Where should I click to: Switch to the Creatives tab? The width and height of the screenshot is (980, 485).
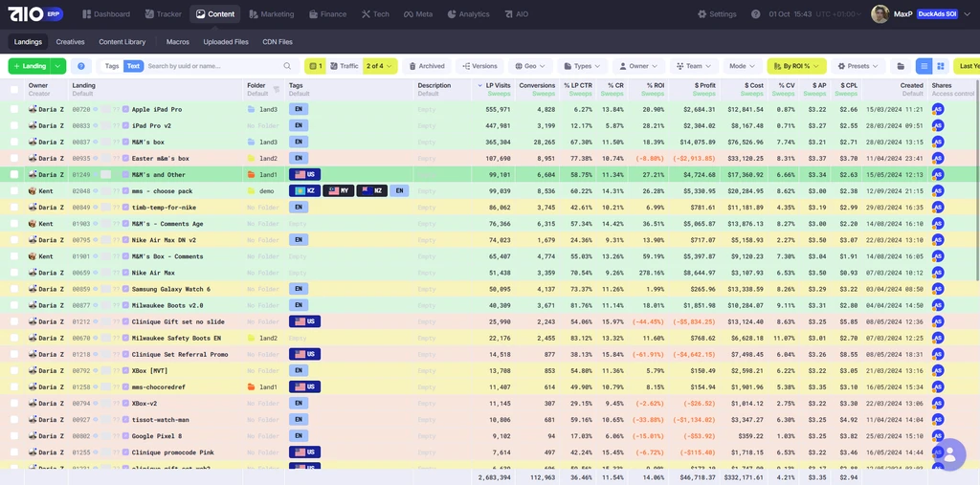[x=70, y=42]
